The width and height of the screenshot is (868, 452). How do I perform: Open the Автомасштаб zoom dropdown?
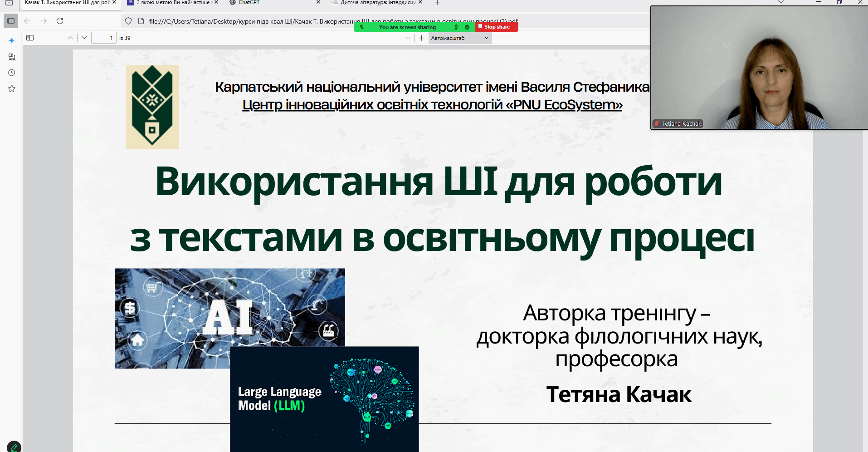tap(459, 38)
